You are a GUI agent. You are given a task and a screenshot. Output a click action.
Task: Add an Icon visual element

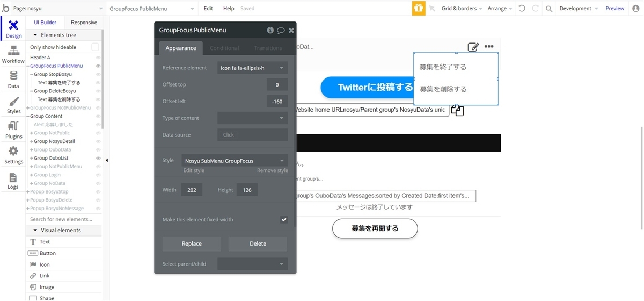[x=45, y=264]
